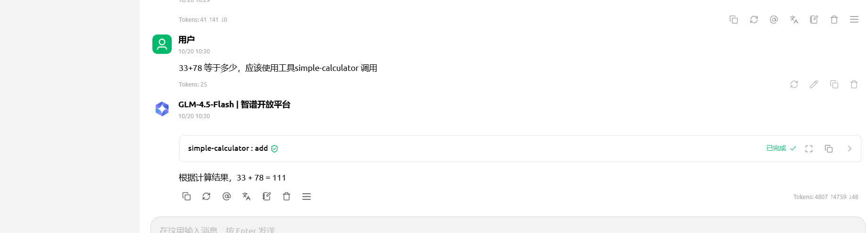Screen dimensions: 868x233
Task: Regenerate the GLM-4.5-Flash answer below its text
Action: click(x=206, y=196)
